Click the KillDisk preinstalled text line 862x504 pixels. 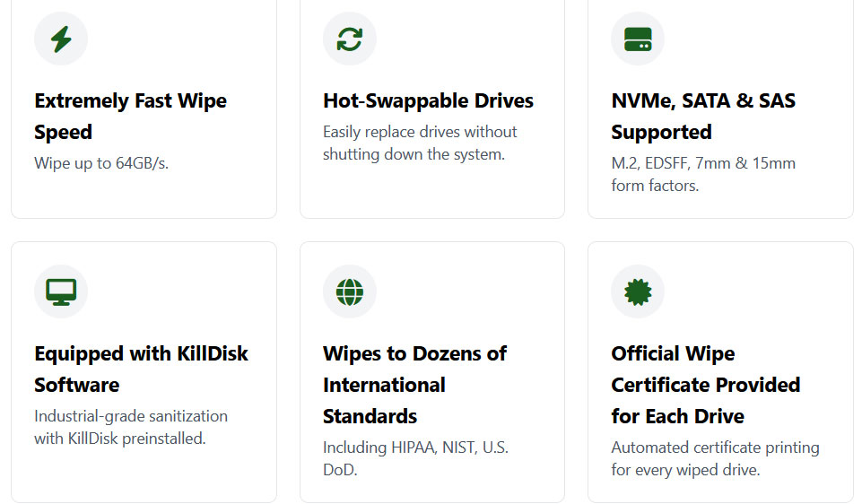[120, 439]
